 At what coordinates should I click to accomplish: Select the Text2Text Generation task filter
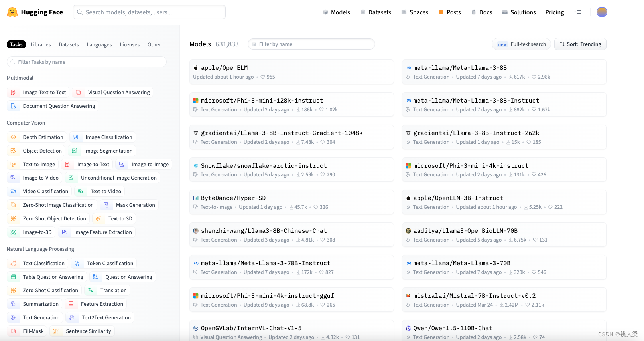tap(100, 317)
